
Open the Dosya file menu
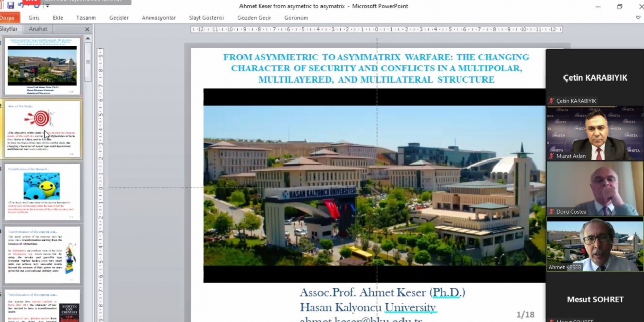(x=7, y=18)
